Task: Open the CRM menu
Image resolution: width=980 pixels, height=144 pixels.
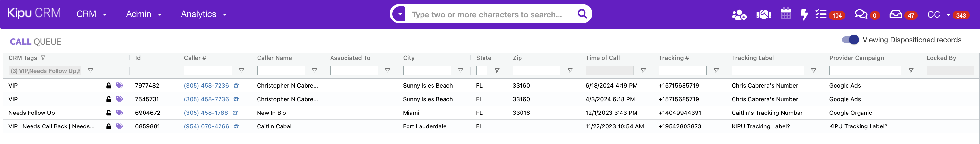Action: (91, 14)
